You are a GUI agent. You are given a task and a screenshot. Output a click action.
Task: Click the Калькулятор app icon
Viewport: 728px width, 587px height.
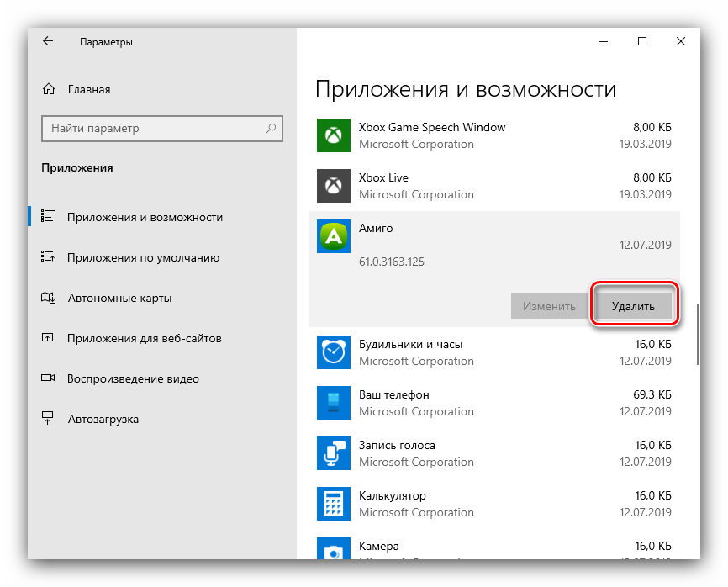[x=332, y=504]
